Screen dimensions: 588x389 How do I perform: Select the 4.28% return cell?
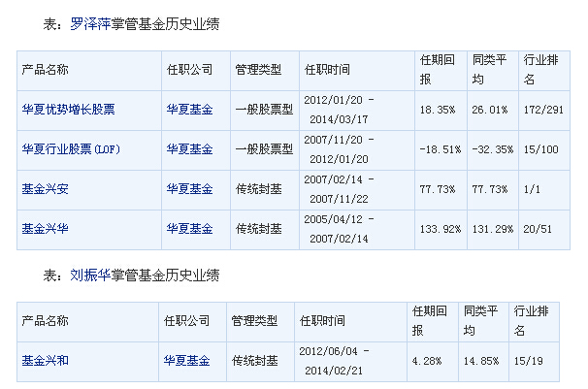(425, 361)
